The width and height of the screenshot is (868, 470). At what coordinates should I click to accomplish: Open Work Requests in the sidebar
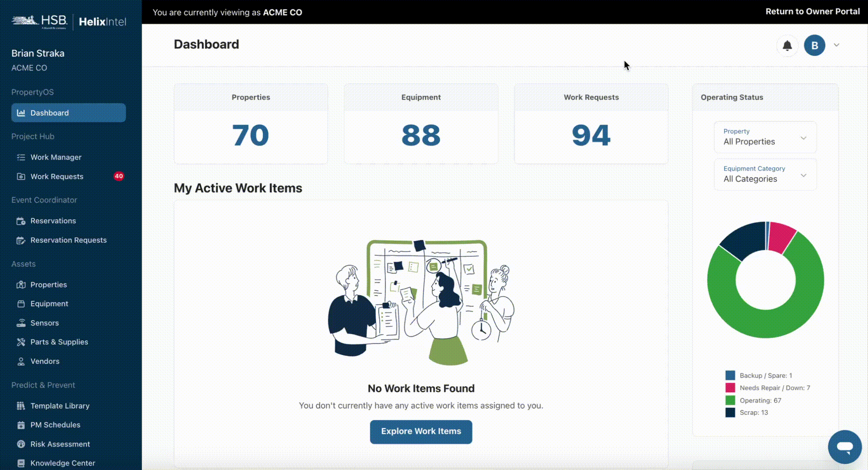[x=57, y=176]
